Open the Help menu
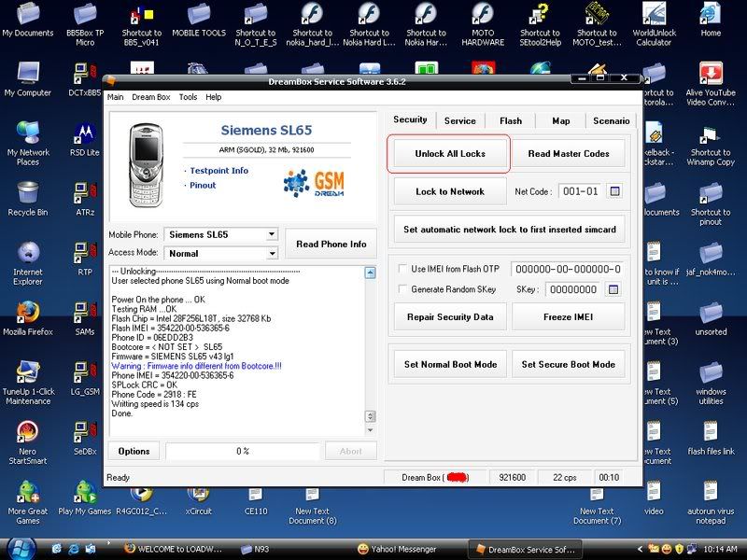This screenshot has height=560, width=747. [214, 97]
